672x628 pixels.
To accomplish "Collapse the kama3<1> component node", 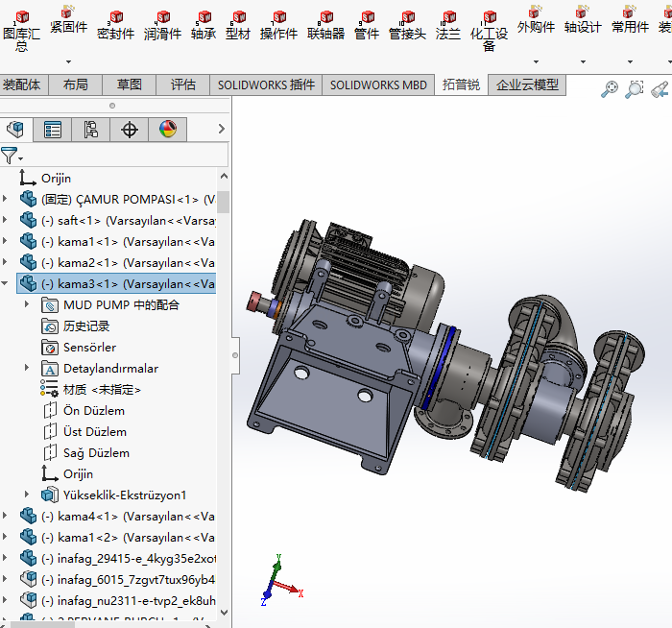I will [6, 284].
